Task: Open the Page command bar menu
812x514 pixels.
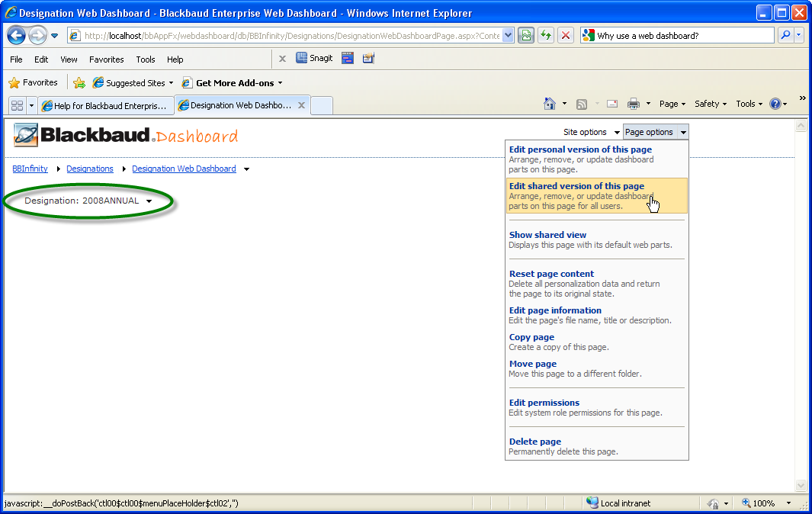Action: (672, 104)
